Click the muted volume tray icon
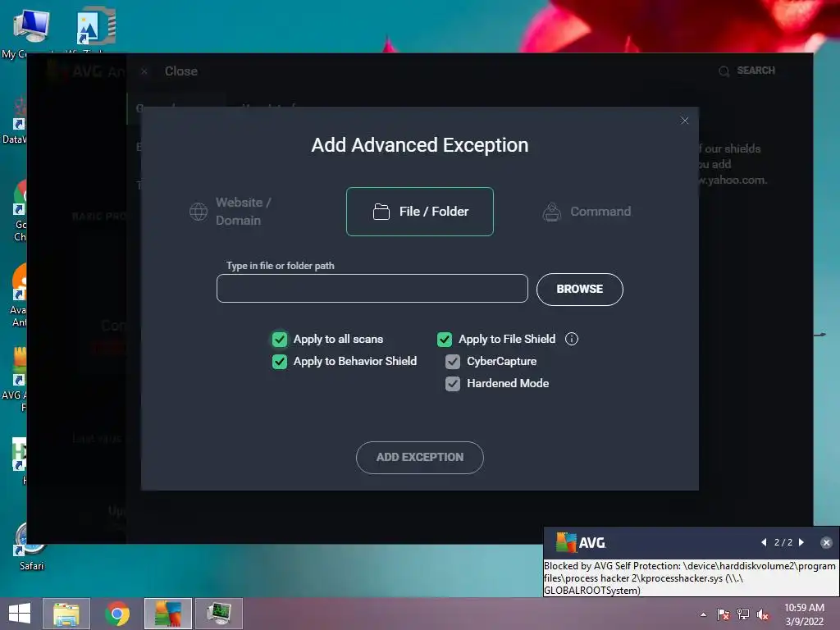The image size is (840, 630). tap(763, 614)
